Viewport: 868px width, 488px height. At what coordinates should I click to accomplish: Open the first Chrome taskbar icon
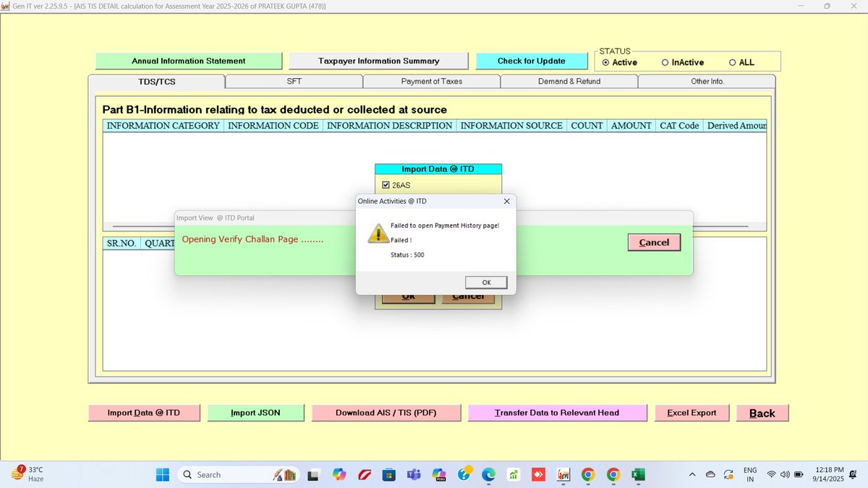pos(588,475)
